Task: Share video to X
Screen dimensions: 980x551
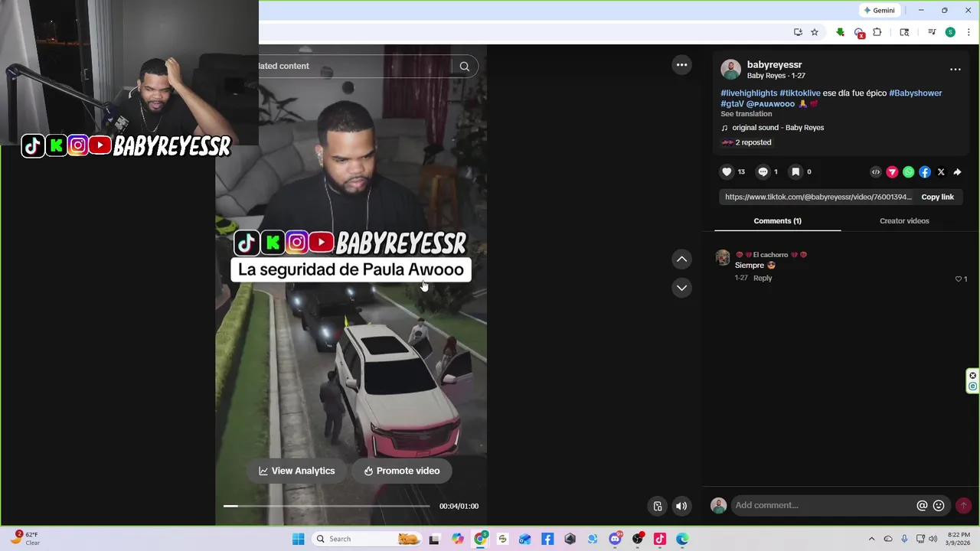Action: coord(941,172)
